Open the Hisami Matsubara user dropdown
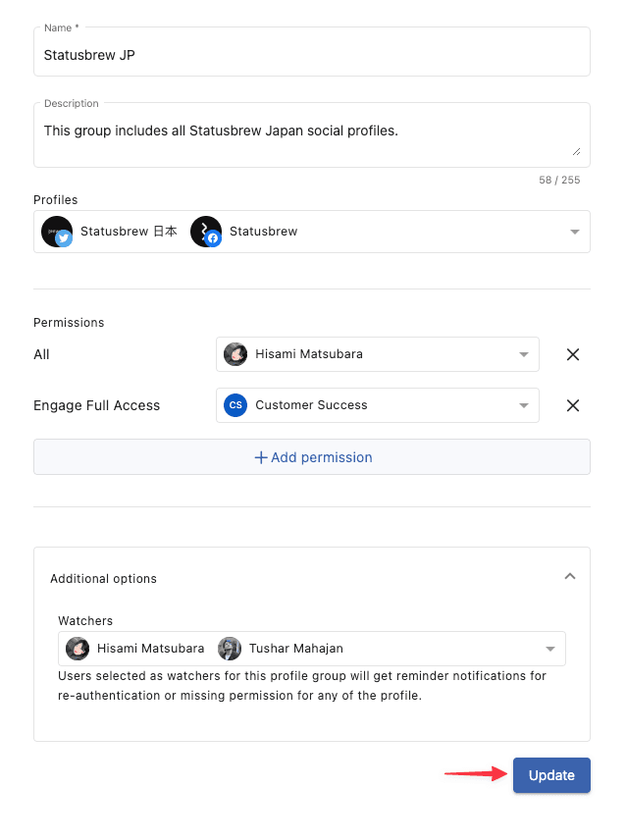Screen dimensions: 626x840 tap(377, 354)
